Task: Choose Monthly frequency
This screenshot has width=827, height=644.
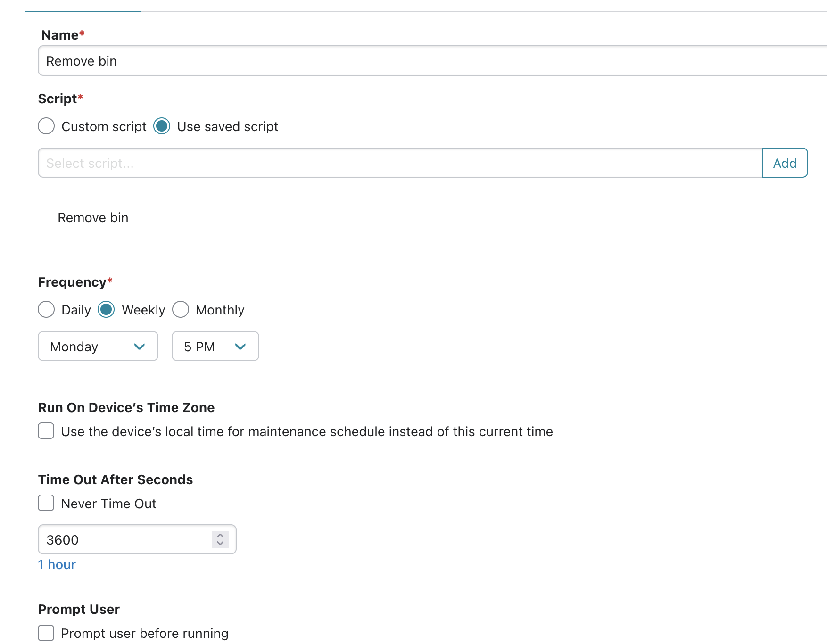Action: click(181, 310)
